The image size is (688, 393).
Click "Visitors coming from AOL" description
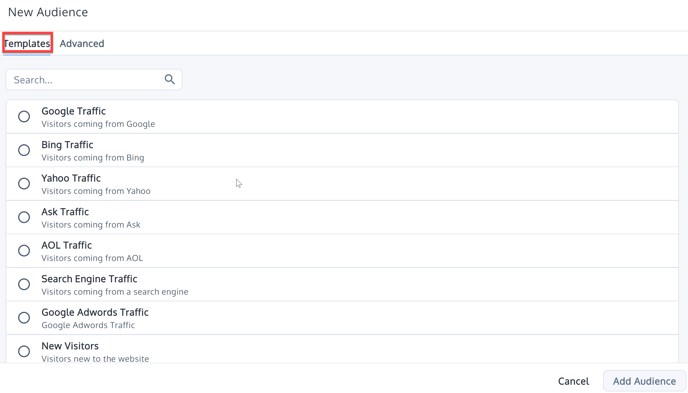(92, 258)
